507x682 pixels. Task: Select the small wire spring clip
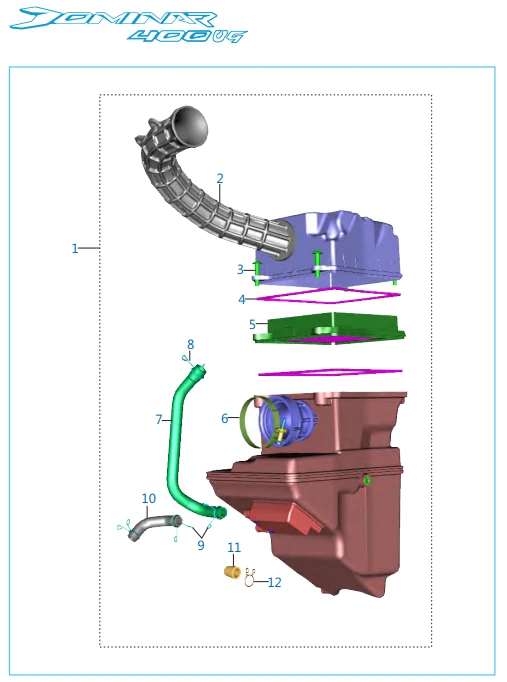coord(249,578)
